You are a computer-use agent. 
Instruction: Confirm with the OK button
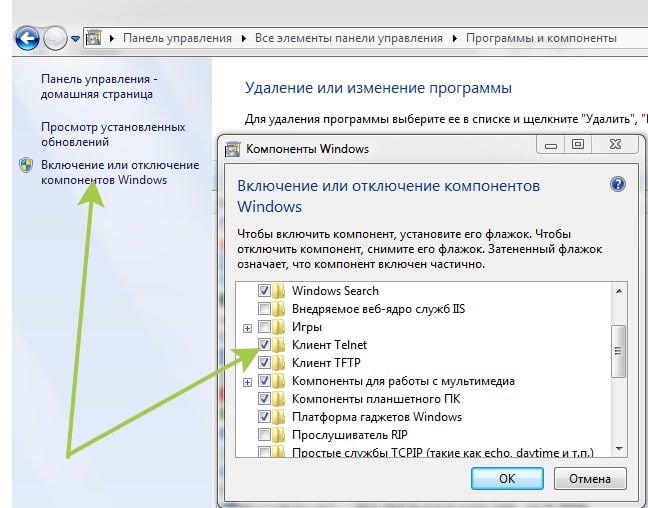pyautogui.click(x=507, y=479)
